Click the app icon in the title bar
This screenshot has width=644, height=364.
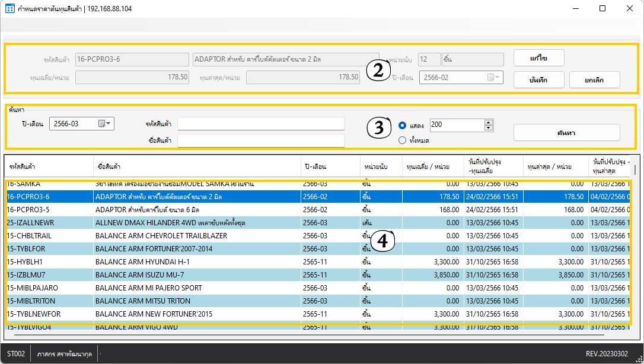(10, 9)
